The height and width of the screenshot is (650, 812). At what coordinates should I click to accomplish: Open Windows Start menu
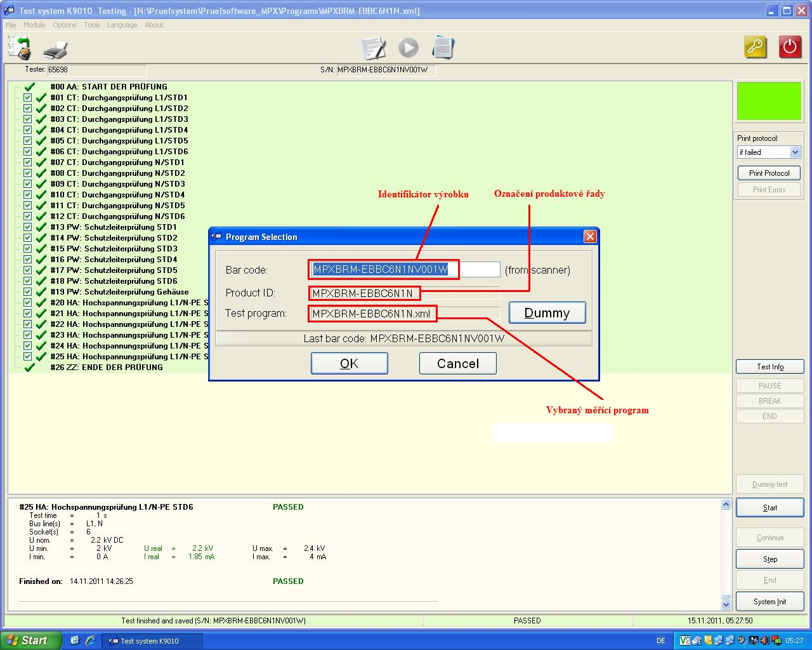point(31,640)
